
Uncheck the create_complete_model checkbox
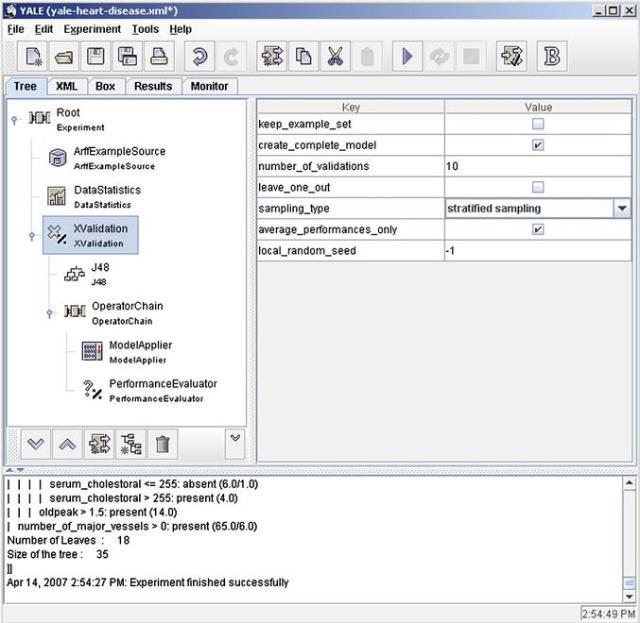(538, 145)
